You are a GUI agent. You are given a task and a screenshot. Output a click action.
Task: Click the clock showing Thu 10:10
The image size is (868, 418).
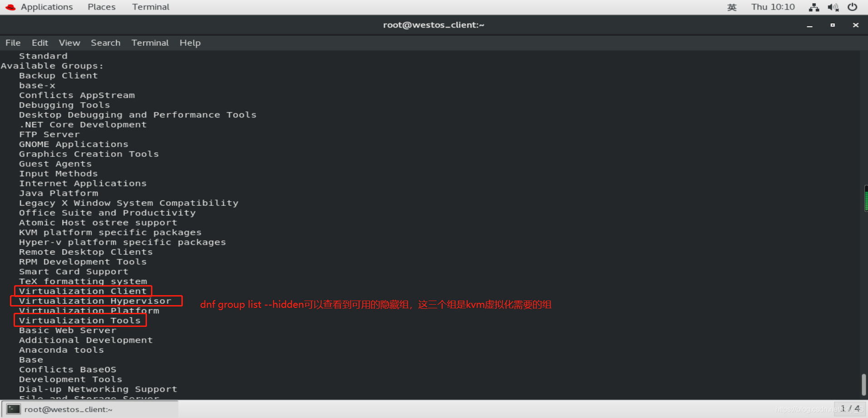click(773, 7)
